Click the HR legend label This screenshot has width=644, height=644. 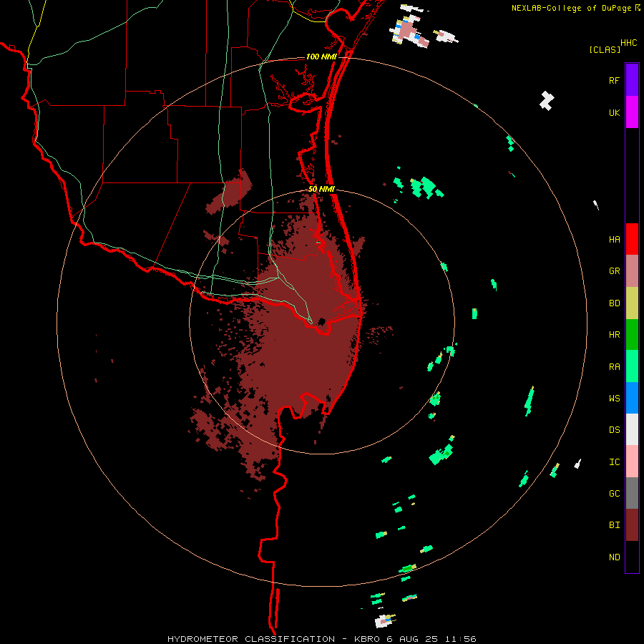click(614, 335)
